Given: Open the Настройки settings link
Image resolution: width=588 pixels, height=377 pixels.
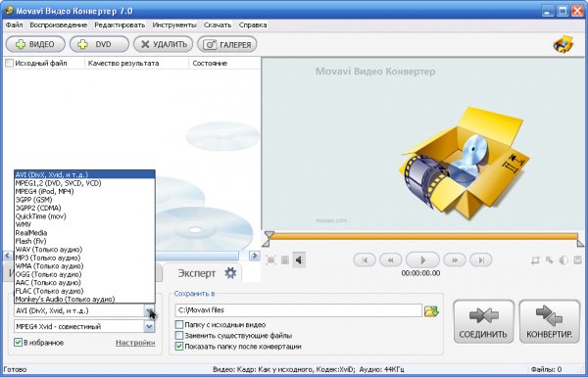Looking at the screenshot, I should [135, 343].
